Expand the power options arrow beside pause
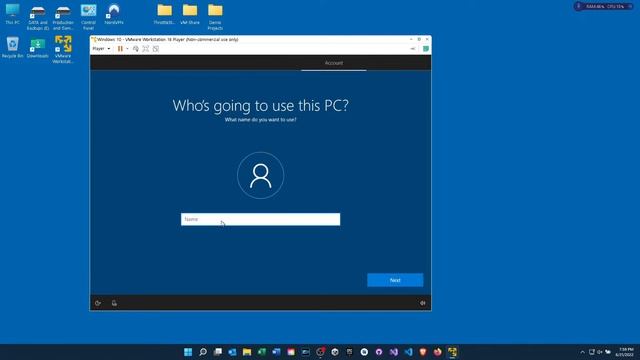Viewport: 640px width, 360px height. tap(127, 49)
